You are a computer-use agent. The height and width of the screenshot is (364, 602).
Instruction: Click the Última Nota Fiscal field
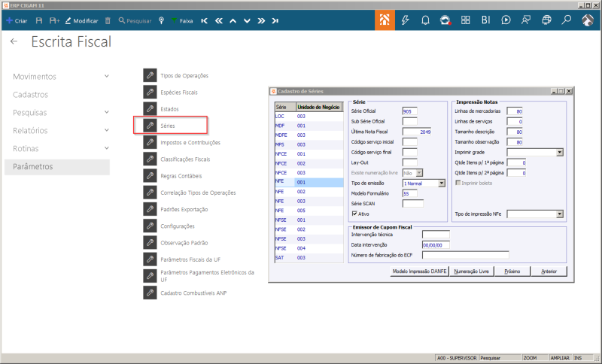pos(417,132)
